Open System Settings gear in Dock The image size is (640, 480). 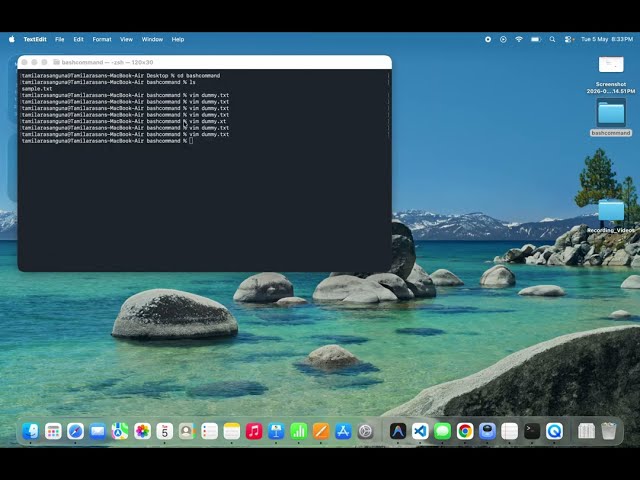[x=366, y=431]
